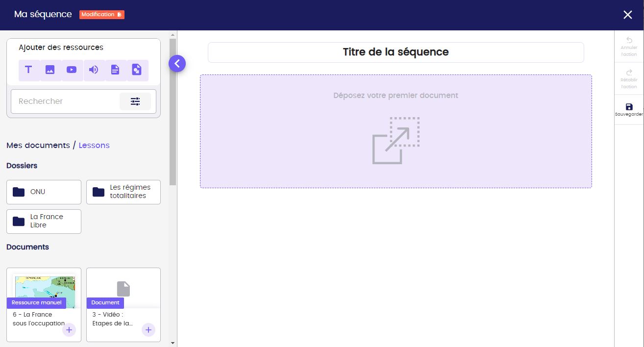Open the La France Libre folder
This screenshot has height=347, width=644.
click(x=44, y=222)
